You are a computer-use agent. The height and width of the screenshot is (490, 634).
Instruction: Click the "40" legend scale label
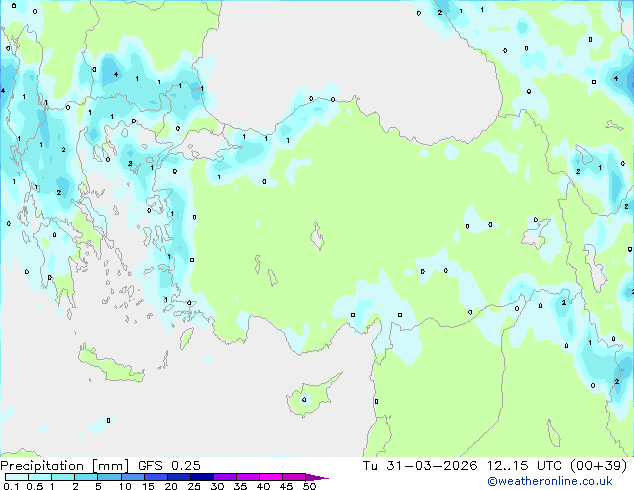[x=263, y=486]
